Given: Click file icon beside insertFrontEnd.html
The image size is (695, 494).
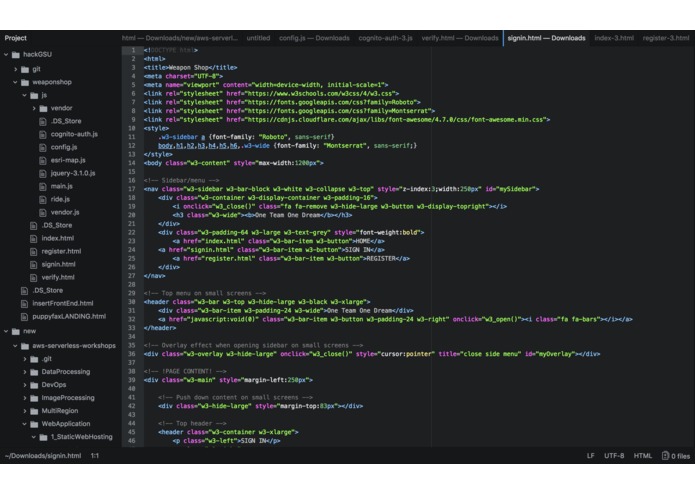Looking at the screenshot, I should [x=24, y=303].
